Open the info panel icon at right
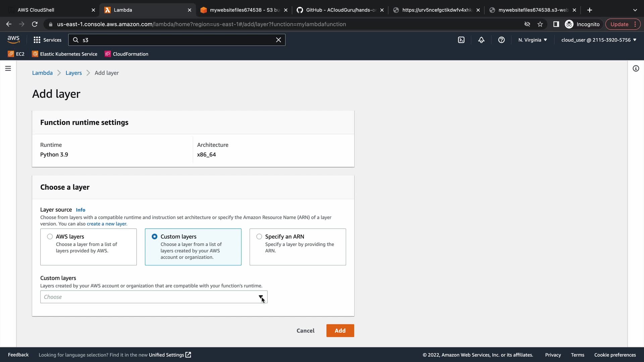Image resolution: width=644 pixels, height=362 pixels. tap(636, 68)
